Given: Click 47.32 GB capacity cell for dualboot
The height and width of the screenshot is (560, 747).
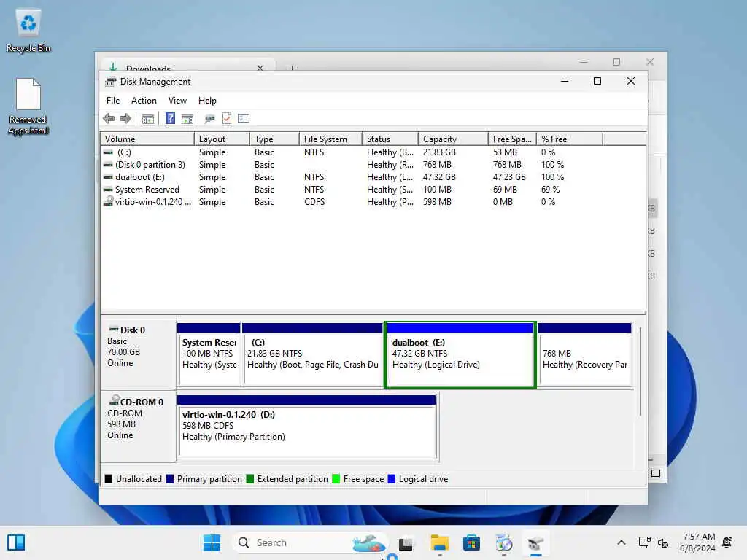Looking at the screenshot, I should pos(439,177).
